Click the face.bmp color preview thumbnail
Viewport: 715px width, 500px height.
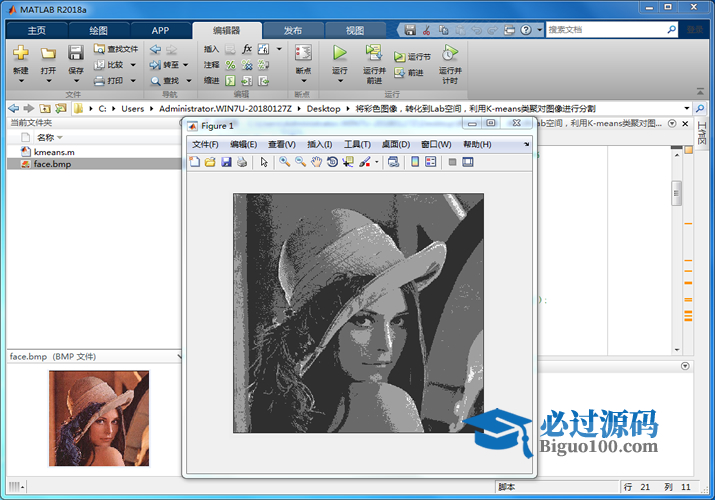[x=99, y=418]
